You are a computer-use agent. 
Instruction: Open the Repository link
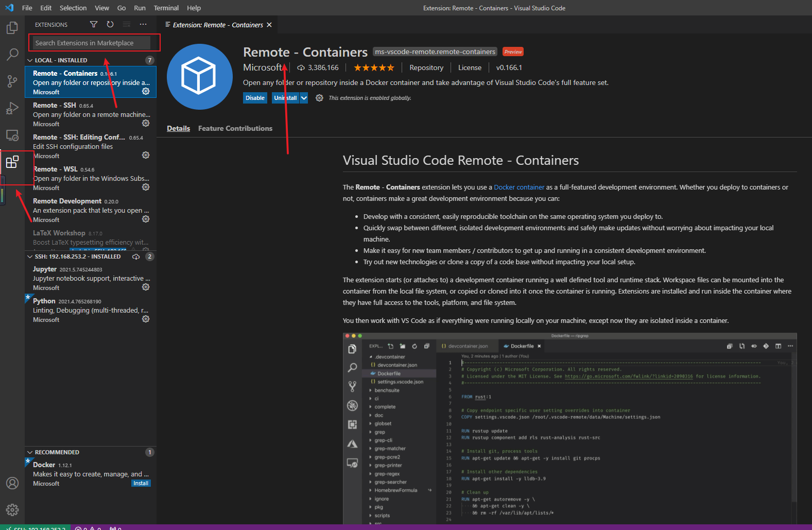pos(426,67)
